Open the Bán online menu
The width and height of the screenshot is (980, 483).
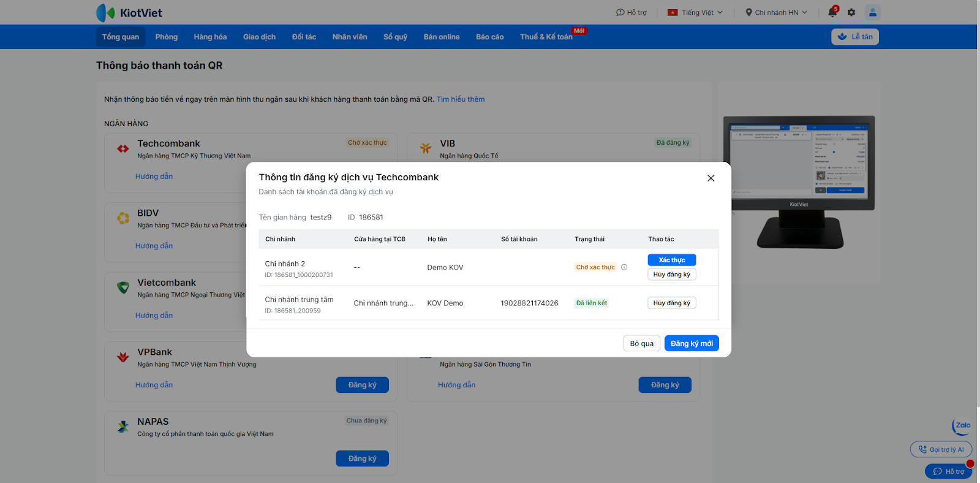pos(442,37)
